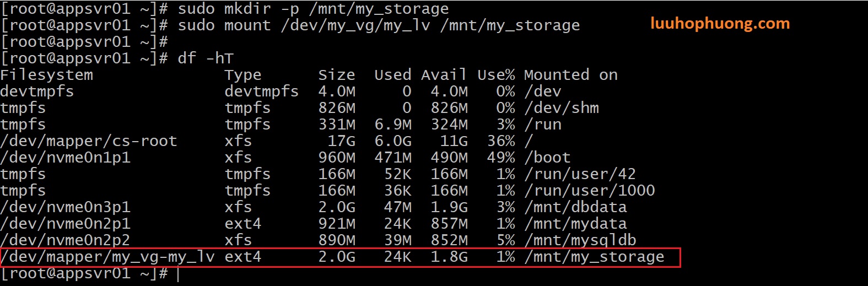Click the /dev/mapper/cs-root filesystem entry

click(x=89, y=141)
